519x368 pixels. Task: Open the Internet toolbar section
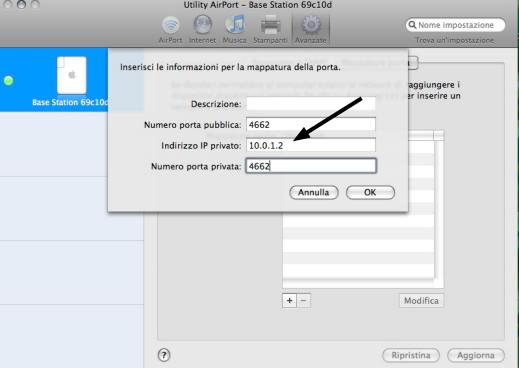[x=202, y=30]
